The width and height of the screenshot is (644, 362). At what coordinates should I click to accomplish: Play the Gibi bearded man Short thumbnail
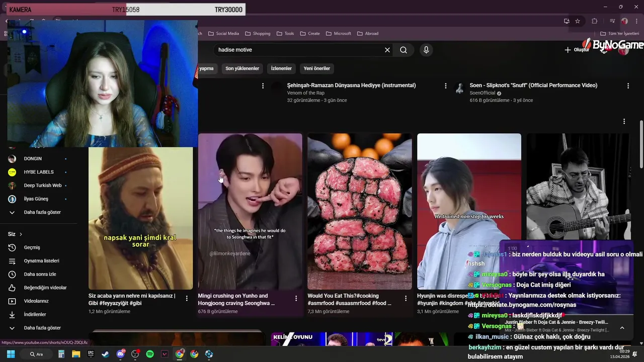(x=140, y=218)
